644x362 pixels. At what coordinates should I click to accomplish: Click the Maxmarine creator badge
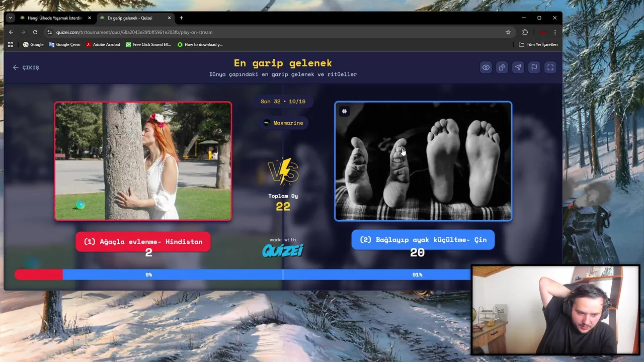[283, 123]
